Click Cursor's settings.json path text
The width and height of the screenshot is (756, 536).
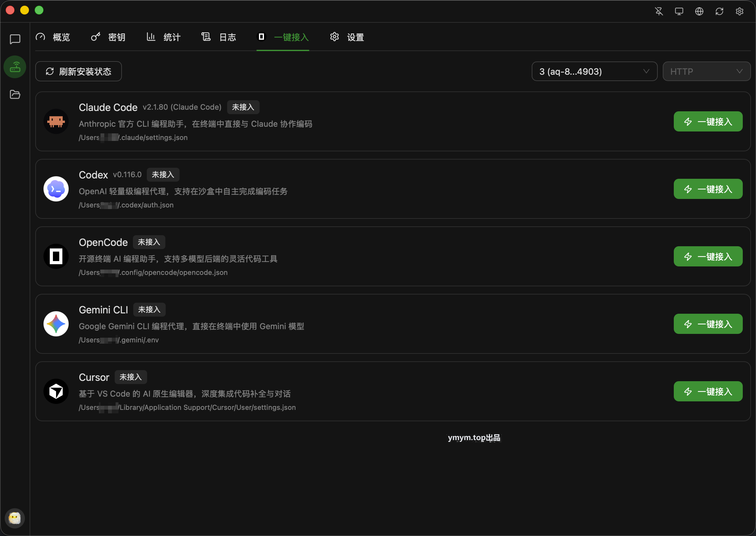tap(187, 408)
